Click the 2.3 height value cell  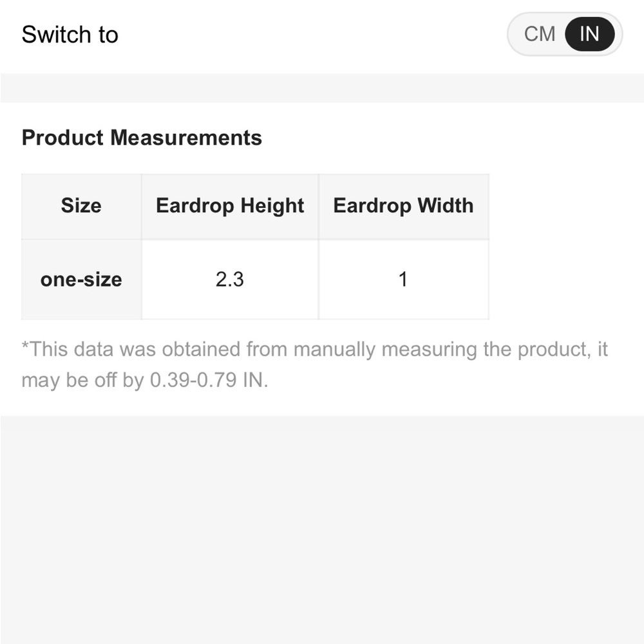tap(230, 279)
